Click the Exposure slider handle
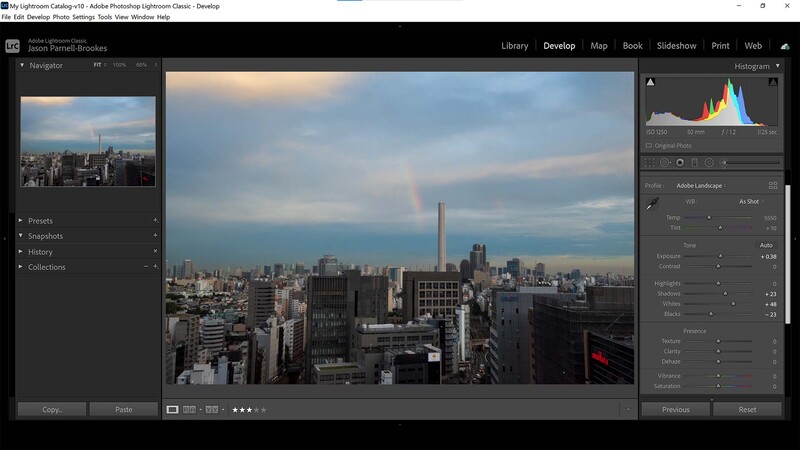 pos(720,256)
